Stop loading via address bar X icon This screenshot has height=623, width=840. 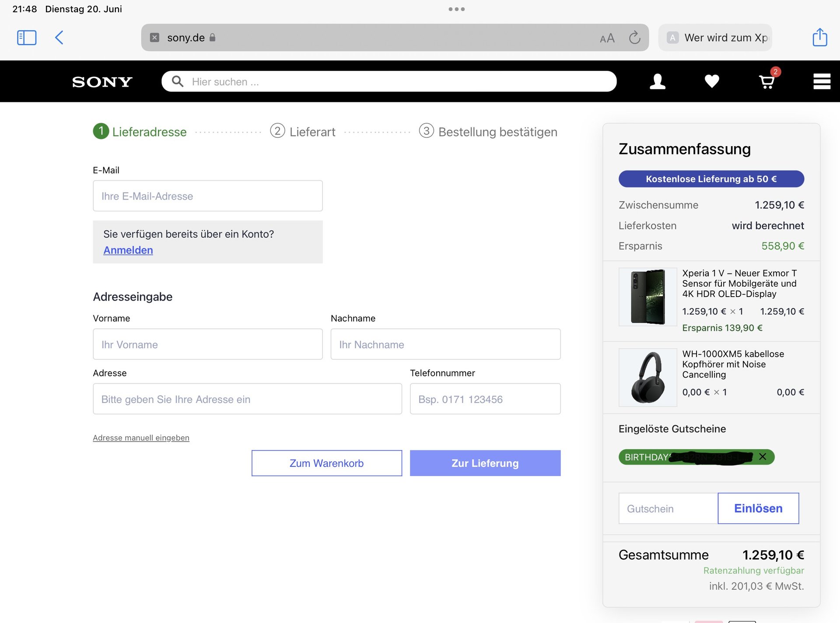[154, 38]
